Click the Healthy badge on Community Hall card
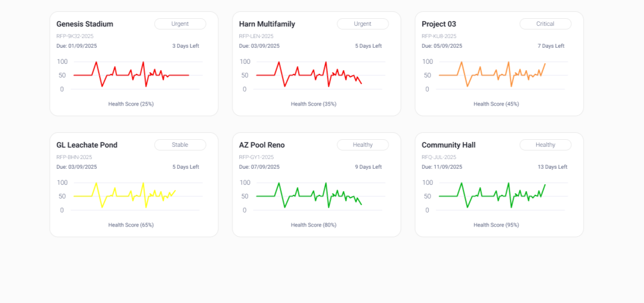Screen dimensions: 644x303 545,145
